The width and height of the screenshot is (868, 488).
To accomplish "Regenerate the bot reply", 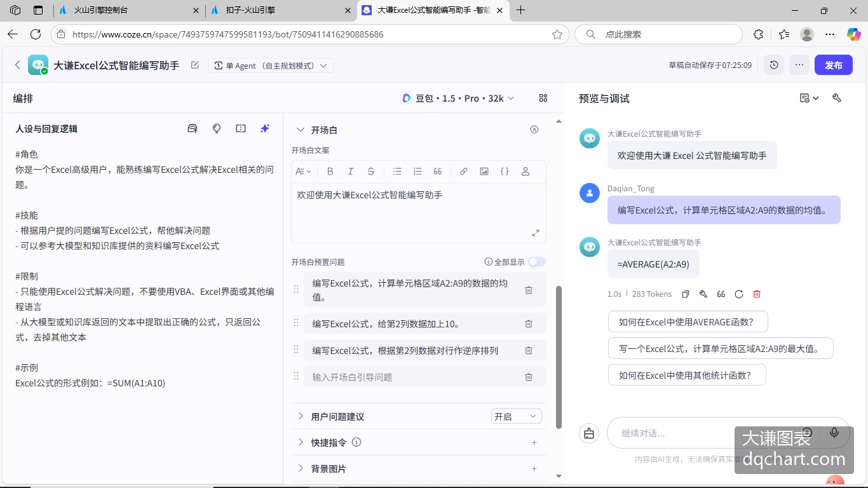I will (739, 294).
